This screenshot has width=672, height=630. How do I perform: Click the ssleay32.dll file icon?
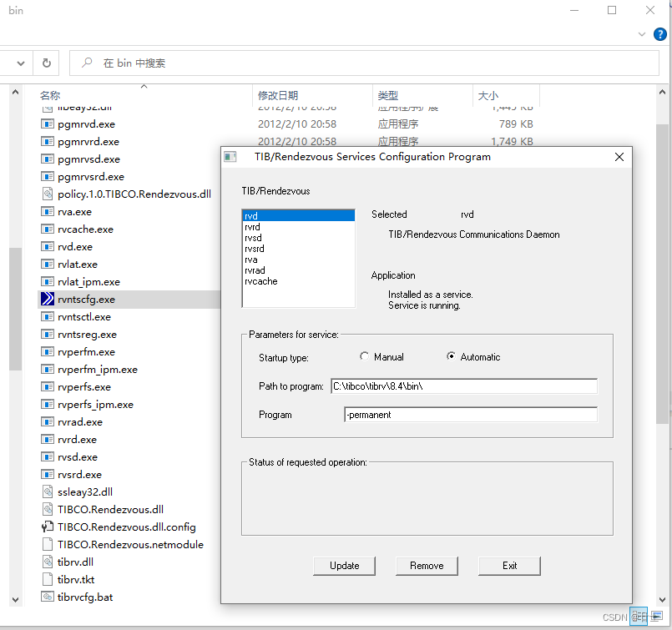(47, 491)
